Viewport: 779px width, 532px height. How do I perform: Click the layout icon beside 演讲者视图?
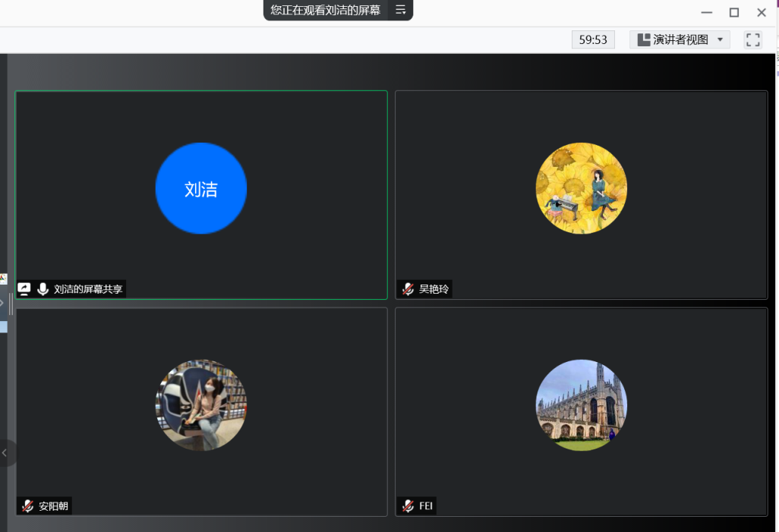pyautogui.click(x=643, y=39)
